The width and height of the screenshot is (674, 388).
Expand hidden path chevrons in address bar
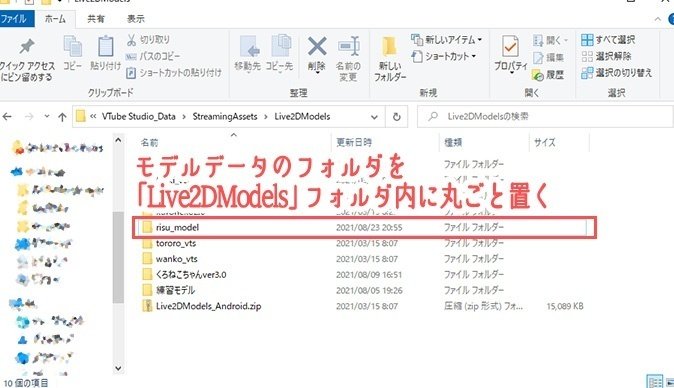93,116
